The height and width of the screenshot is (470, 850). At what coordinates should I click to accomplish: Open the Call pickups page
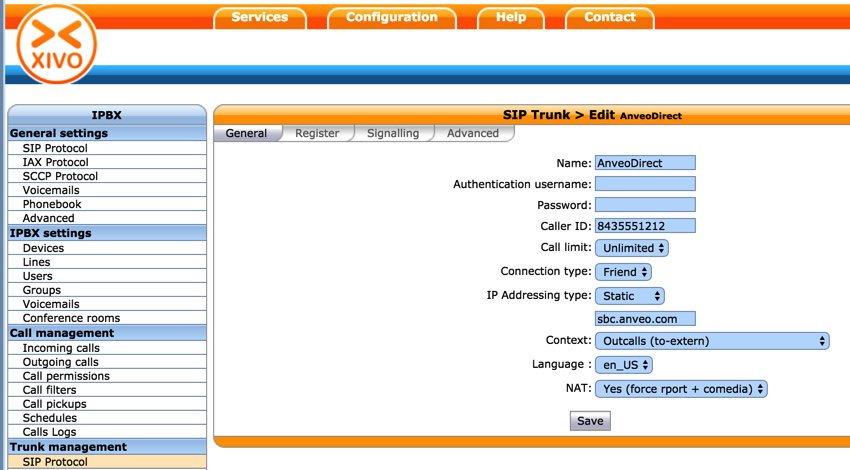(x=107, y=404)
